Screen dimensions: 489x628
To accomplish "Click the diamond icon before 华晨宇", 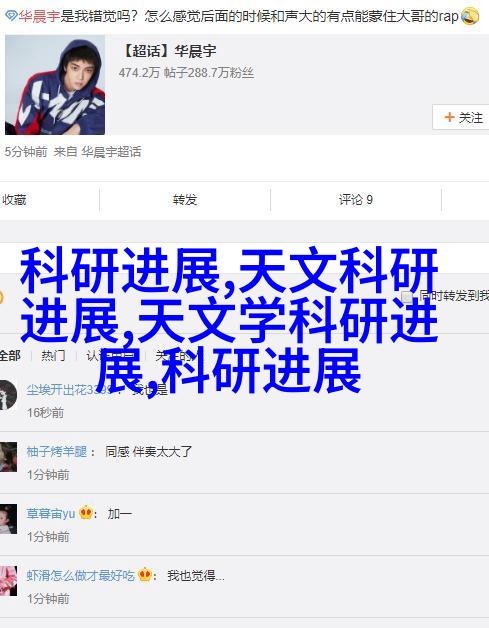I will point(11,16).
